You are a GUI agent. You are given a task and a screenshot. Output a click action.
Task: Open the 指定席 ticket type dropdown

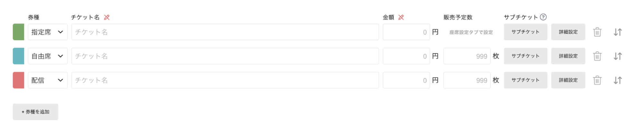coord(48,32)
